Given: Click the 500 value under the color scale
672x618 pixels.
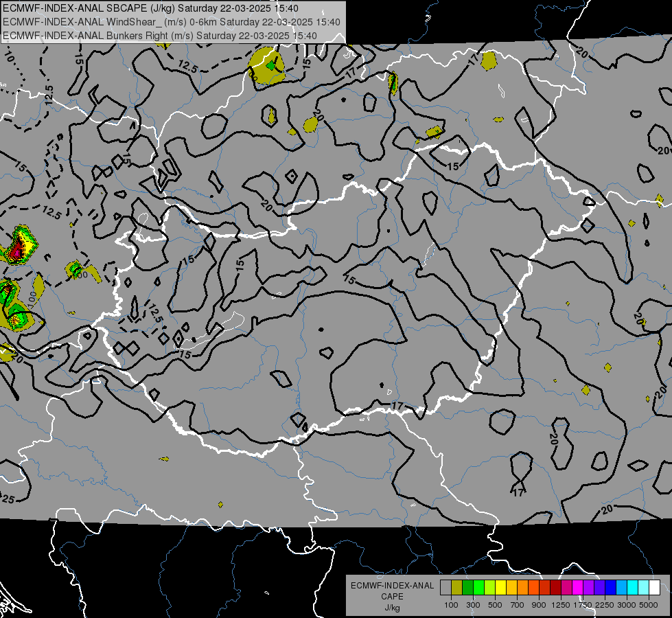Looking at the screenshot, I should (x=495, y=605).
